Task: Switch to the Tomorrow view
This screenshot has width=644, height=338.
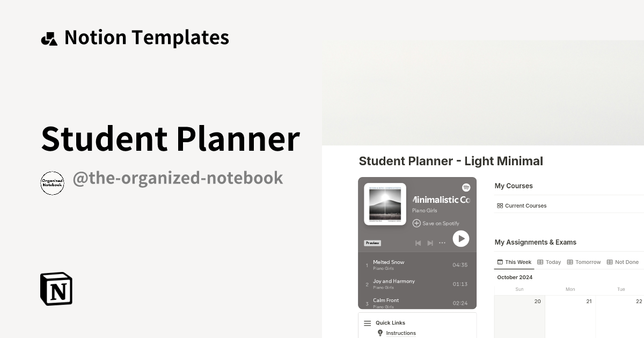Action: [x=588, y=262]
